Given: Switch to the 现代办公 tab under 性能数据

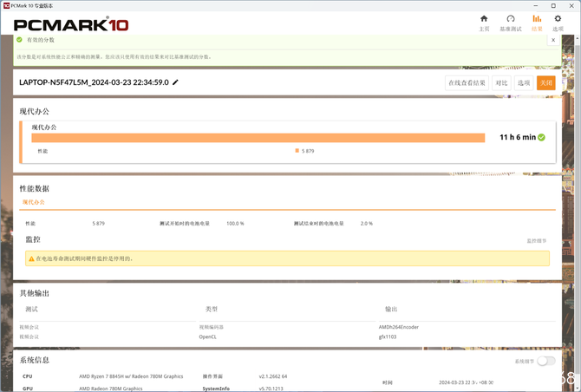Looking at the screenshot, I should (34, 202).
